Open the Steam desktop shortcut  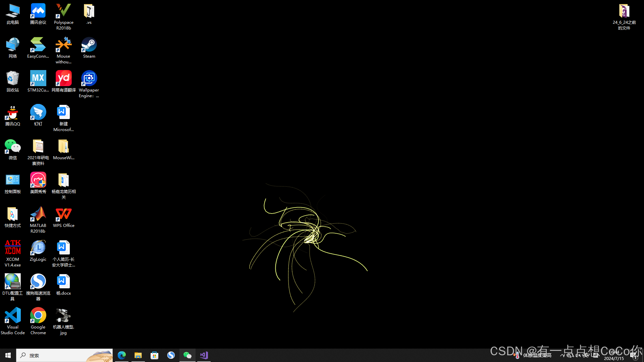pos(89,47)
